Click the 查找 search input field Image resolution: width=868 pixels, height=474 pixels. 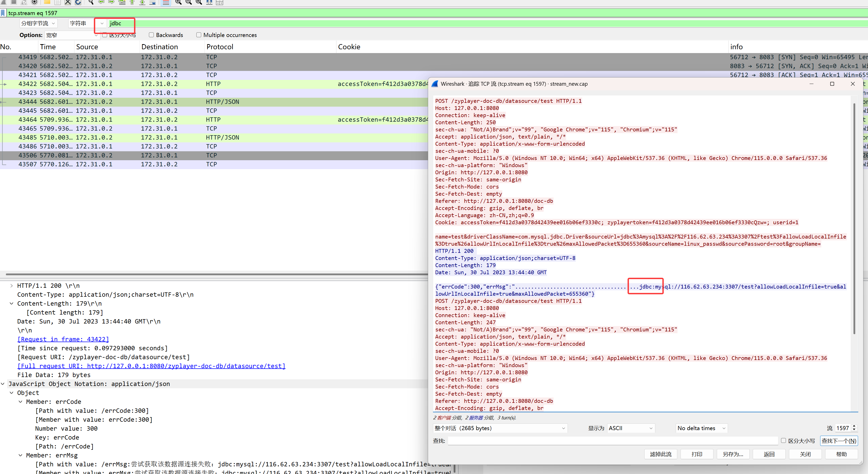(612, 441)
